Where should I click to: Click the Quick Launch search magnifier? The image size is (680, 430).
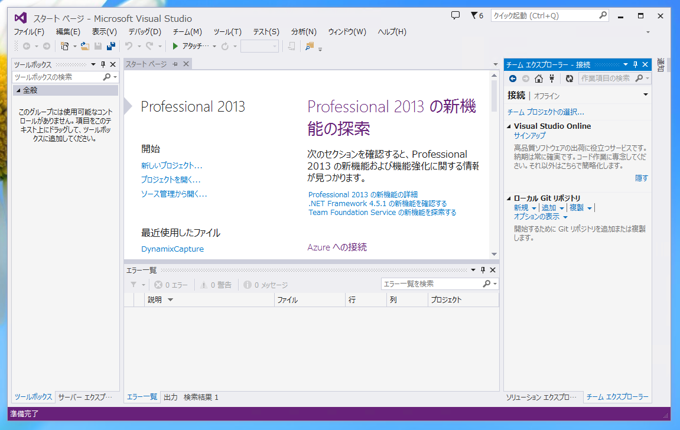point(603,16)
